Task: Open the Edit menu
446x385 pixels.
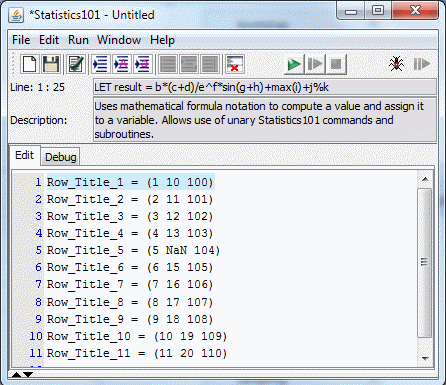Action: (x=49, y=40)
